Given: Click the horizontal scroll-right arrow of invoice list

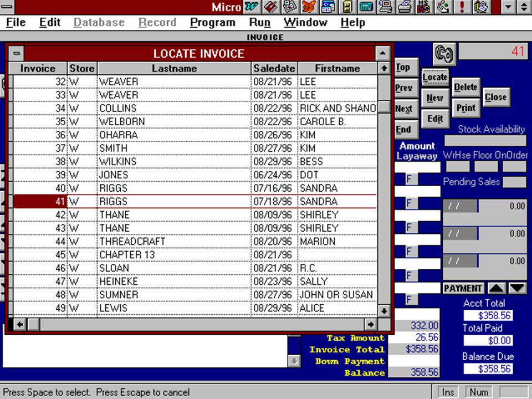Looking at the screenshot, I should [371, 325].
